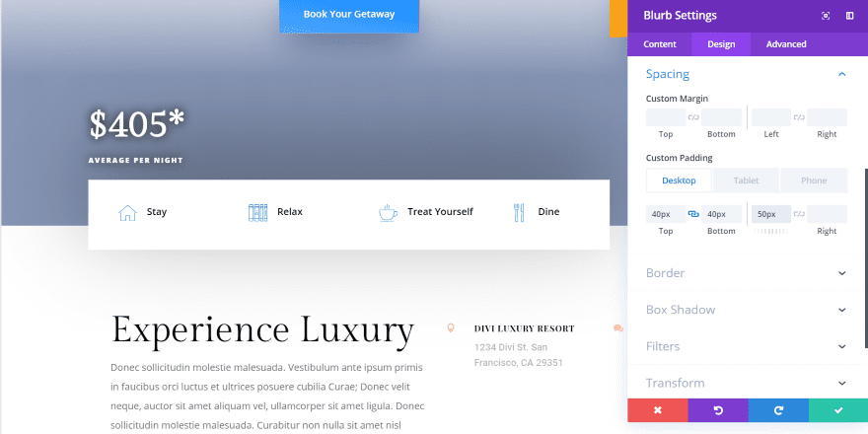Click the Custom Margin label
This screenshot has width=868, height=434.
(x=677, y=99)
